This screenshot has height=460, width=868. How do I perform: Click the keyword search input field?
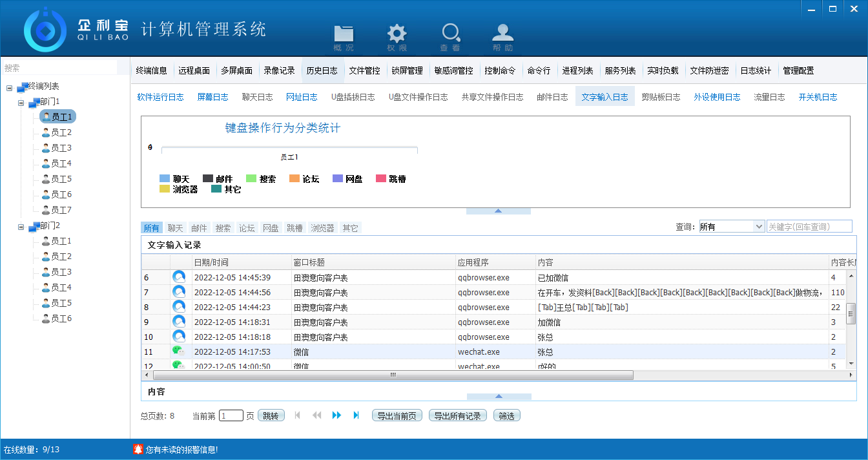click(809, 227)
